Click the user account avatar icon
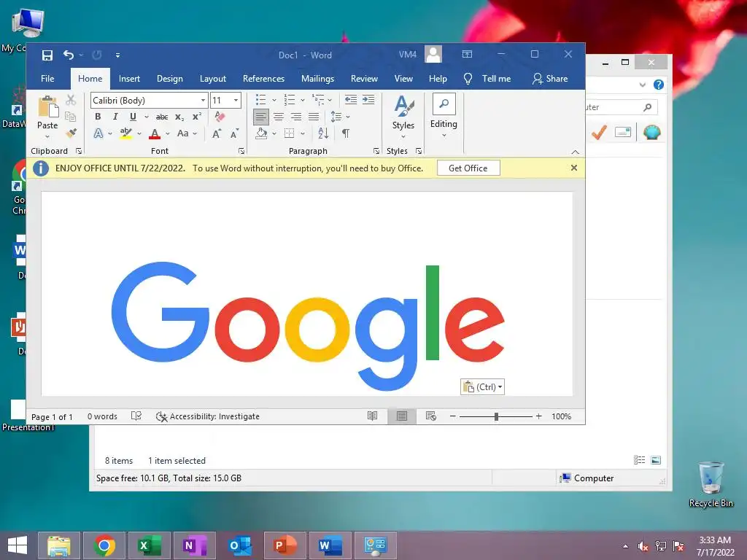Screen dimensions: 747x560 click(433, 54)
